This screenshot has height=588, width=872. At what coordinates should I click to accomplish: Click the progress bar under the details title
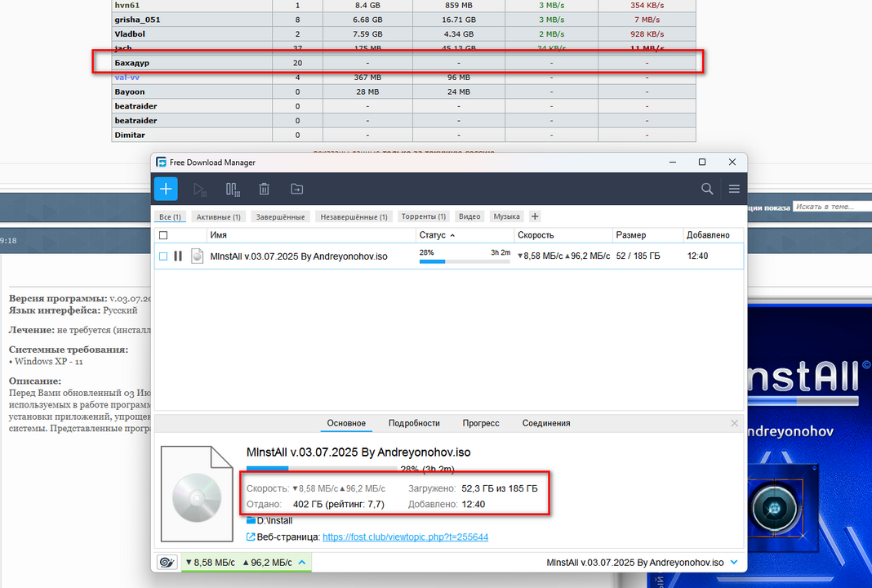(322, 469)
